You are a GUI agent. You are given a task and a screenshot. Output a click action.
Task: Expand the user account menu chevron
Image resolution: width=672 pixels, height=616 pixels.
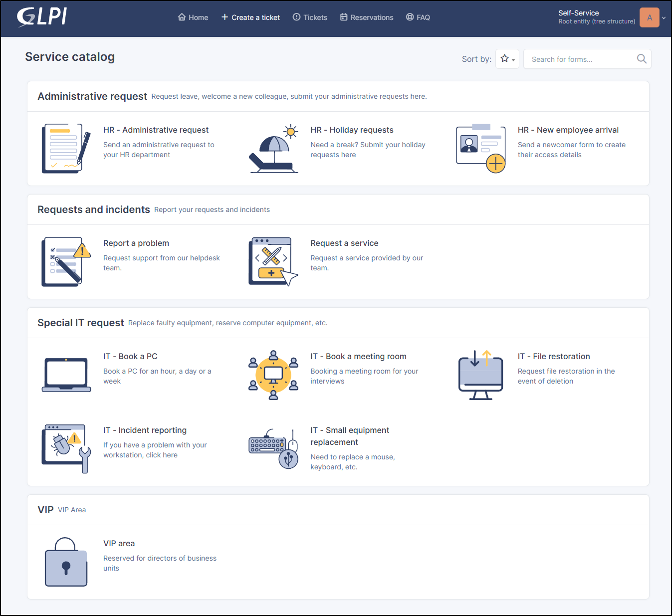(x=664, y=17)
